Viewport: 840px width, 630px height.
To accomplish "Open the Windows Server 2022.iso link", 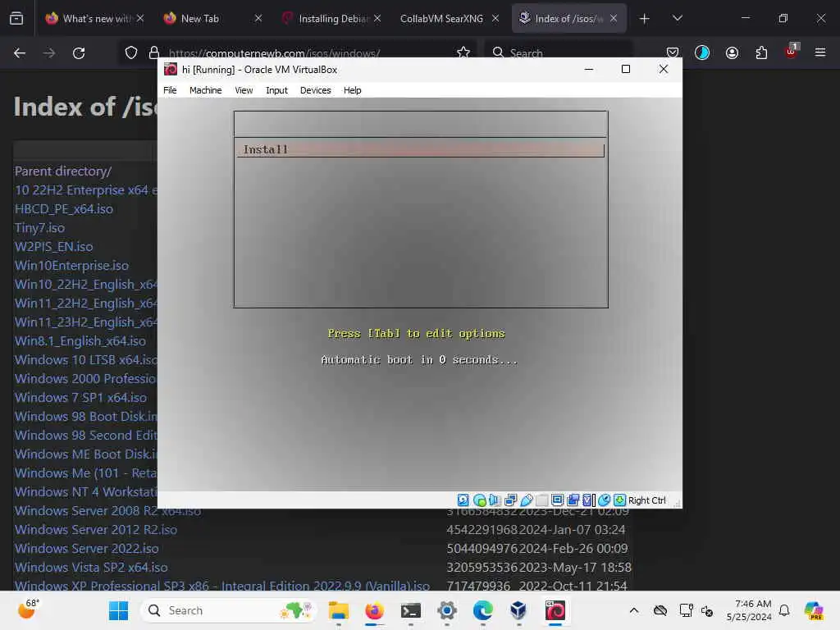I will [86, 548].
